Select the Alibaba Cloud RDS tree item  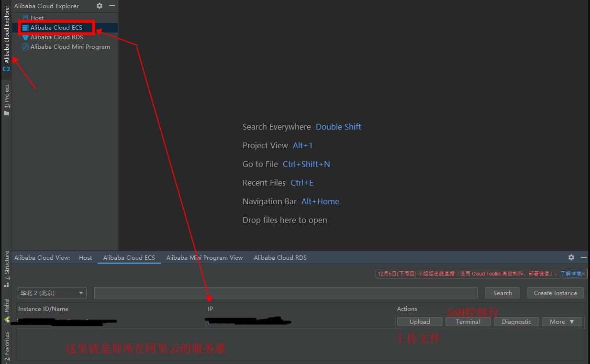[x=56, y=37]
